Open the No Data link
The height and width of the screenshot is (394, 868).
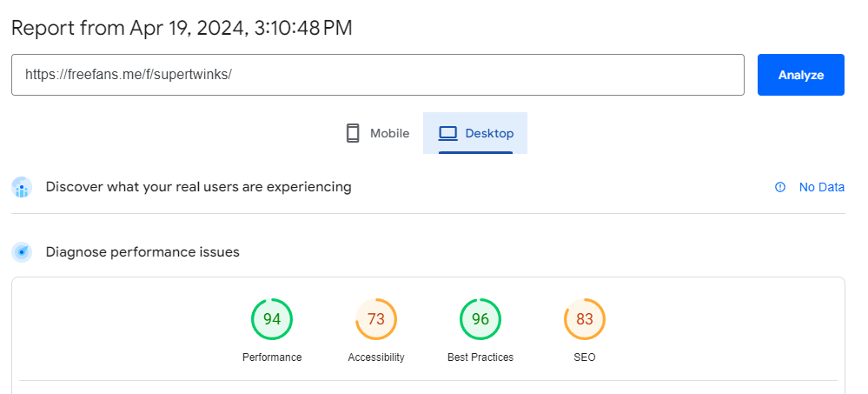pos(821,187)
